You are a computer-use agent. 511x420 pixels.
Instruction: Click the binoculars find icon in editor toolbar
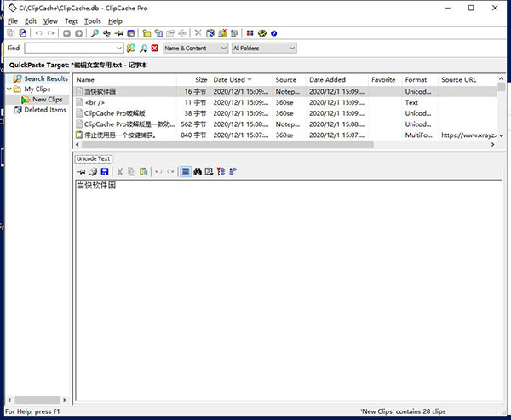[198, 171]
